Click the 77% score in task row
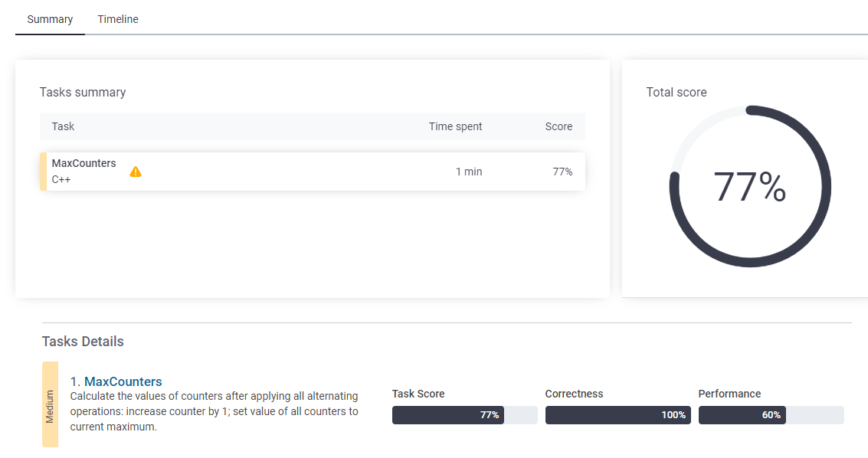The image size is (868, 458). 562,172
